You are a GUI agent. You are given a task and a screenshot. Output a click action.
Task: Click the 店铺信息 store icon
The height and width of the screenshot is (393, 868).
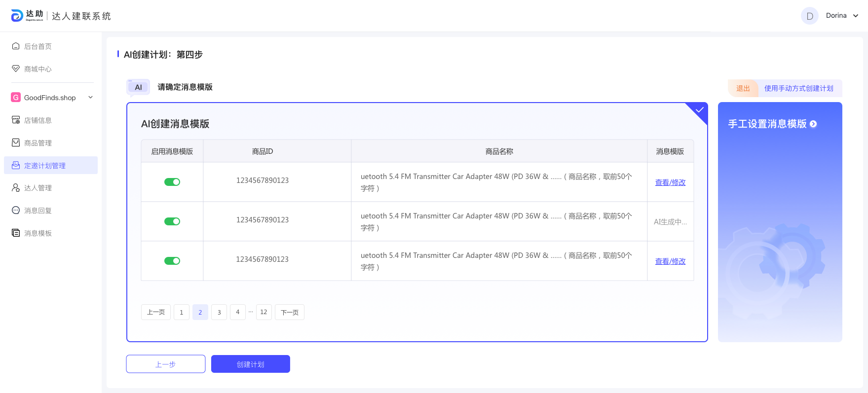tap(16, 120)
